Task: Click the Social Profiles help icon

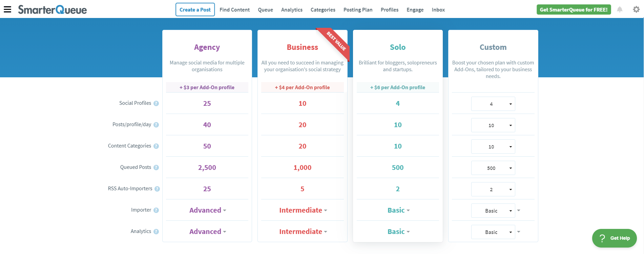Action: [x=156, y=103]
